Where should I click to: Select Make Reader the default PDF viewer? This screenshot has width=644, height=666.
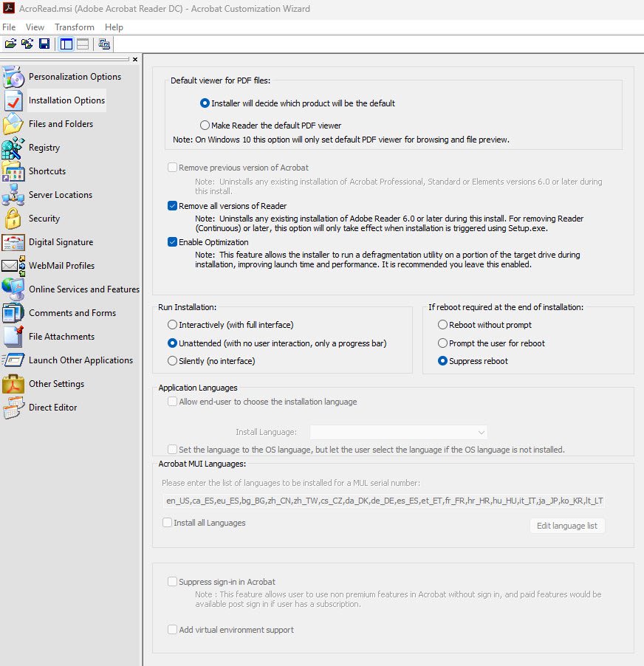(x=205, y=126)
